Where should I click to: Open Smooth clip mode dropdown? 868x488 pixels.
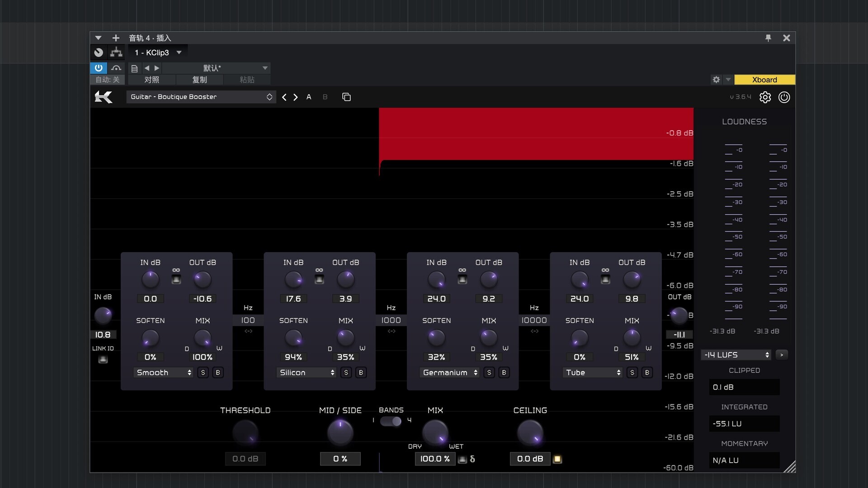[x=164, y=372]
